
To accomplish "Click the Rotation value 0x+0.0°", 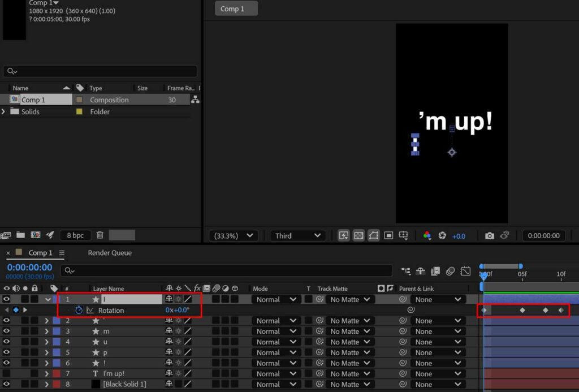I will pos(177,310).
